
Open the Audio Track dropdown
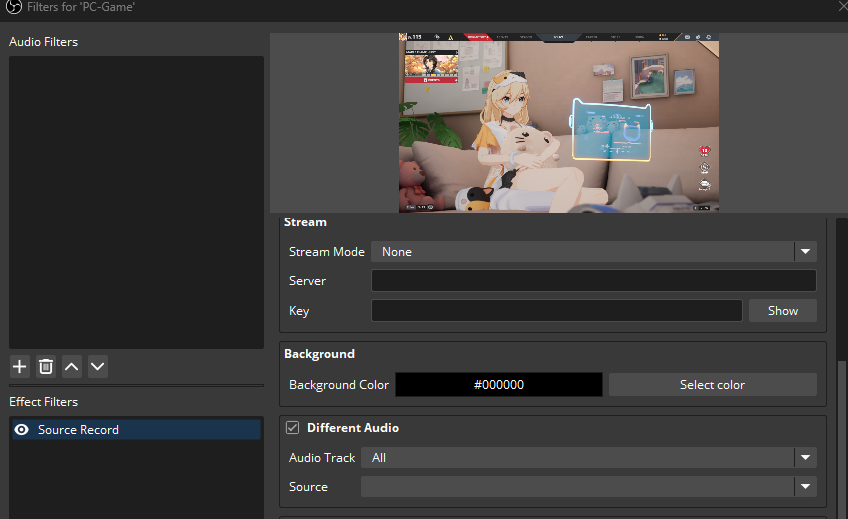(x=589, y=457)
